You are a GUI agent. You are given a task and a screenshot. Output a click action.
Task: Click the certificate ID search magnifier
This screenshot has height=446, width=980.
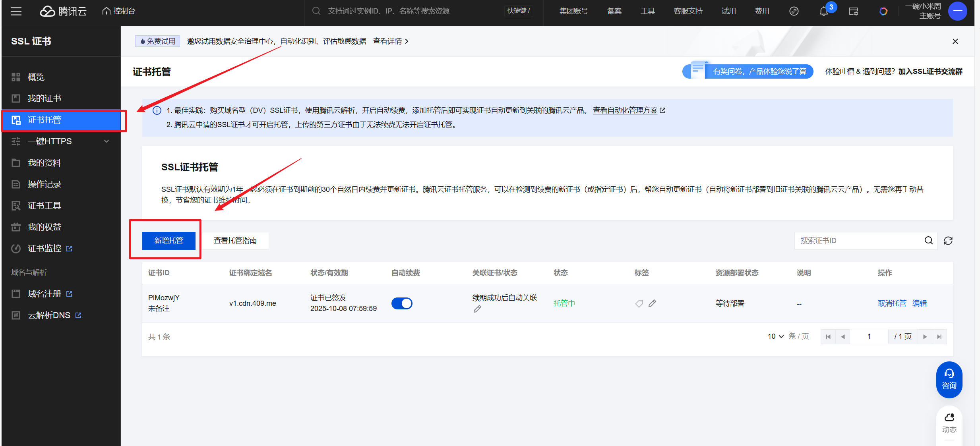(928, 241)
